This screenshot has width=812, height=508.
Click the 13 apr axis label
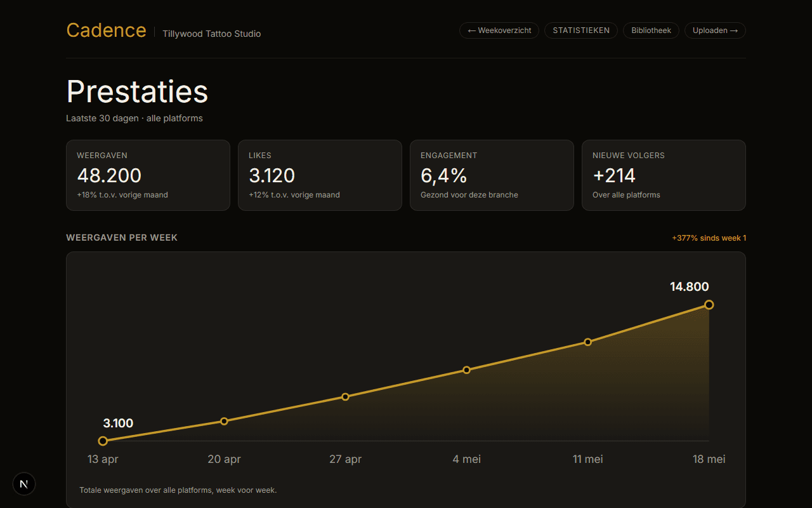(x=103, y=459)
